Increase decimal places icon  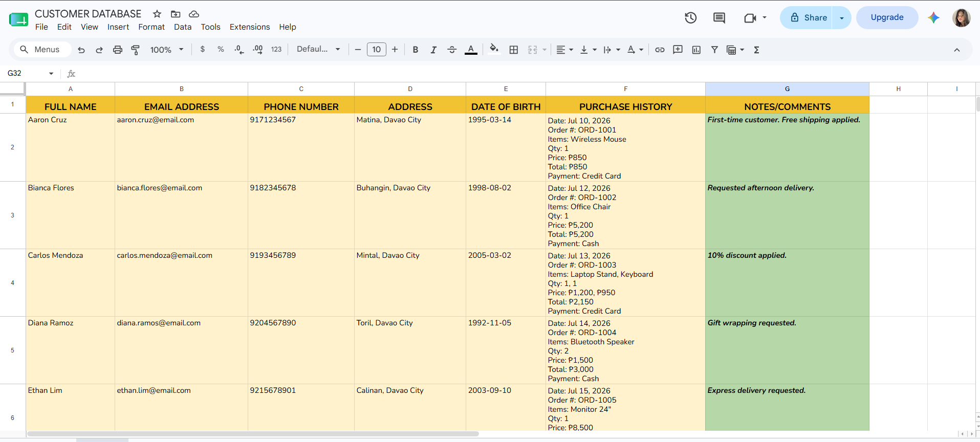pos(258,50)
